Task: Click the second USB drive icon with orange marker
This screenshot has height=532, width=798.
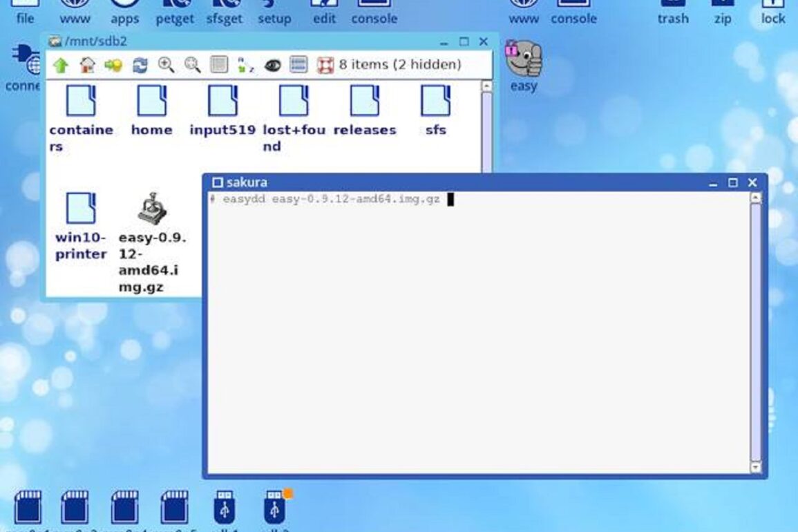Action: tap(274, 509)
